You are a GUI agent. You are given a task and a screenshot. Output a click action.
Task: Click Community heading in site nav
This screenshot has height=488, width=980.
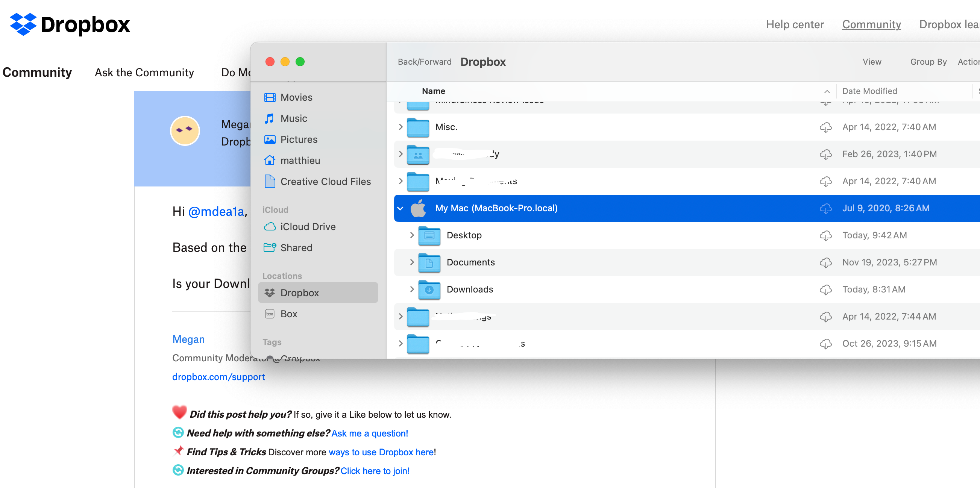tap(37, 72)
